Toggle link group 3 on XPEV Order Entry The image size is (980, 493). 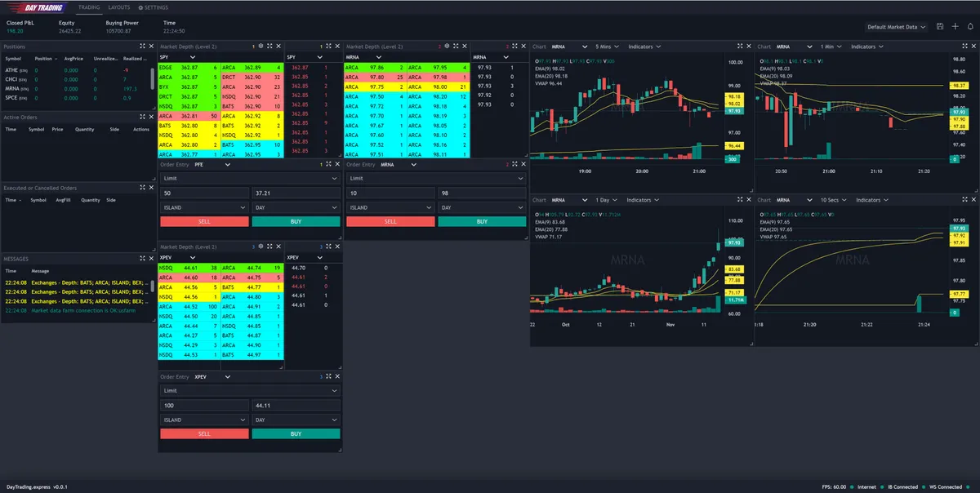pyautogui.click(x=321, y=376)
